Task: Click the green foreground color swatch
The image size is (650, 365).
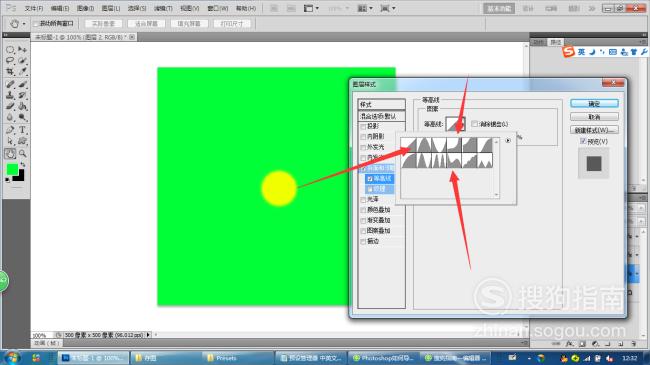Action: pos(12,169)
